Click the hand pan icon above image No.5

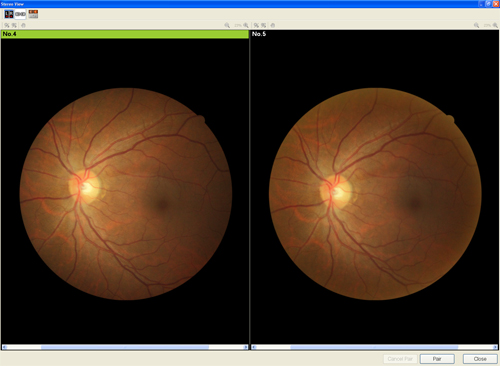272,25
